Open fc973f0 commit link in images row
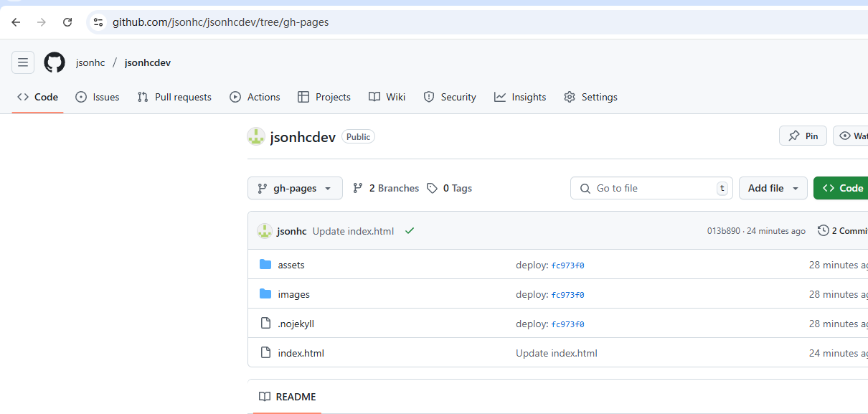 (568, 295)
